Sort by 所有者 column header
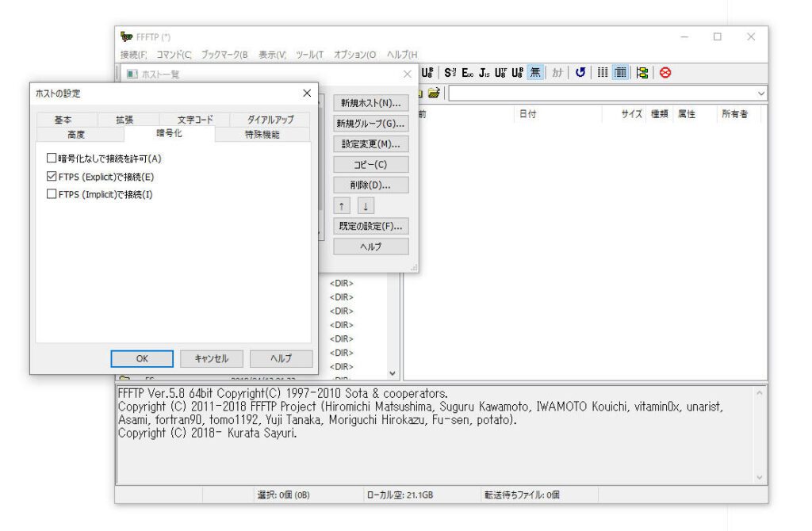 click(738, 114)
